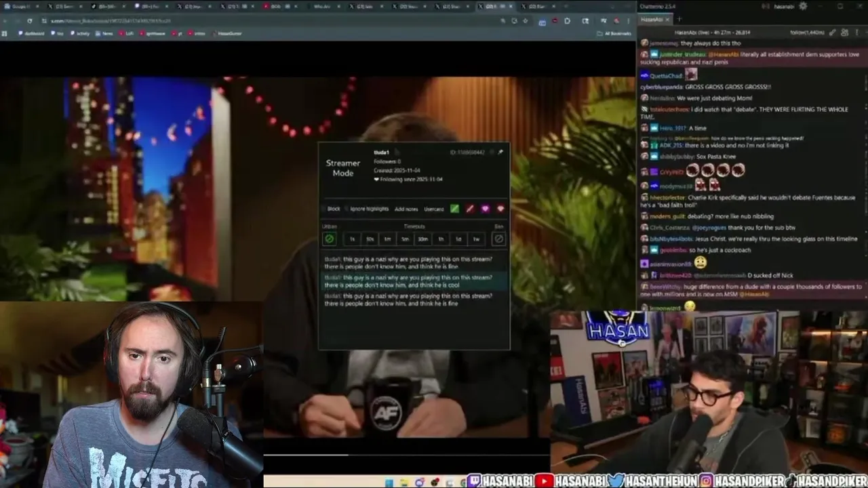
Task: Click Add notes in usercard
Action: click(406, 209)
